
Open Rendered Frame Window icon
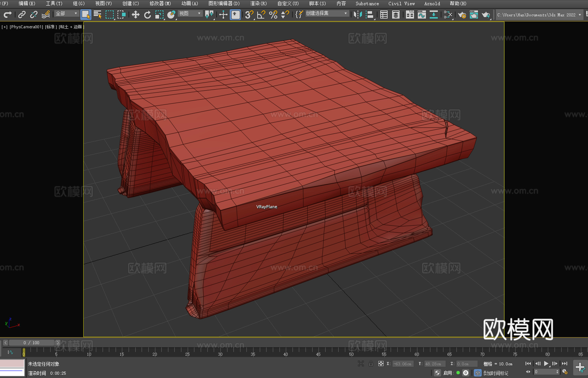click(x=474, y=14)
